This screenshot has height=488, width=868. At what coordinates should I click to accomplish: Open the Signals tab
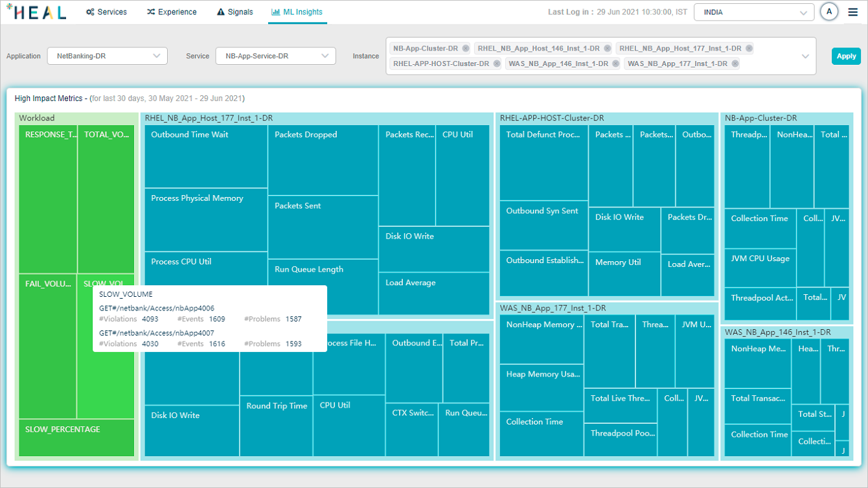(x=235, y=12)
